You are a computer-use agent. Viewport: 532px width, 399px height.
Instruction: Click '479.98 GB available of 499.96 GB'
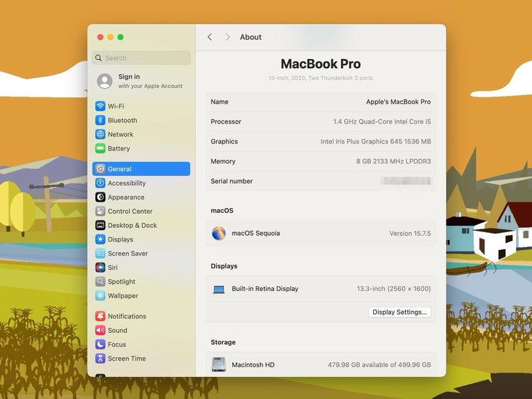tap(379, 365)
